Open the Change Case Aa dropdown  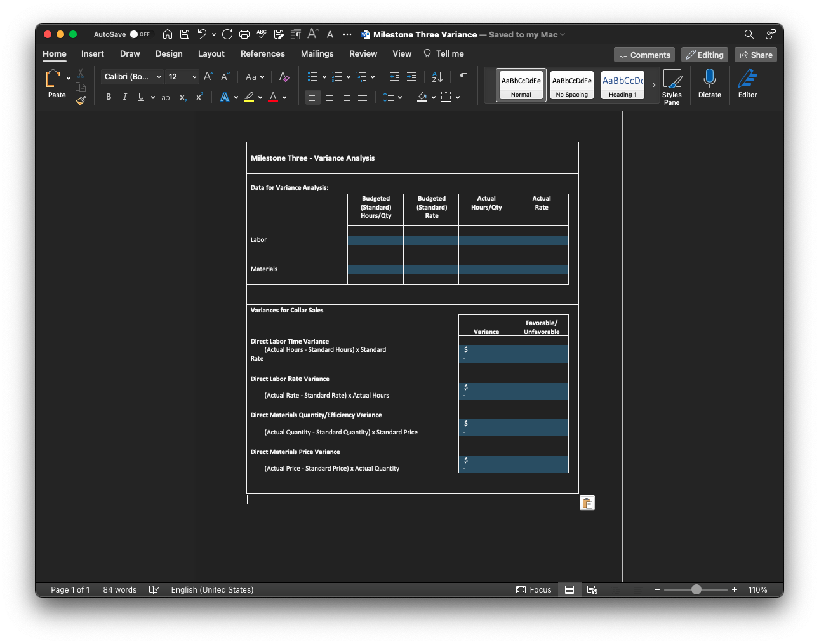[255, 77]
